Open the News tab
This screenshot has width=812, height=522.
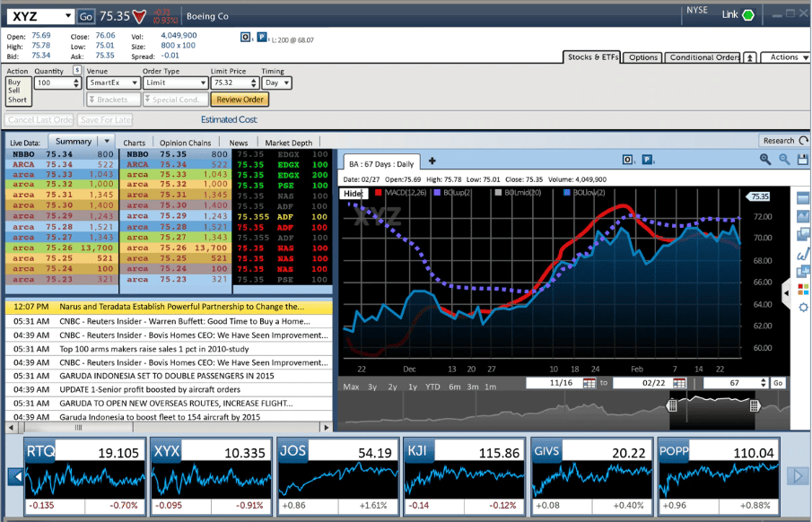coord(238,143)
